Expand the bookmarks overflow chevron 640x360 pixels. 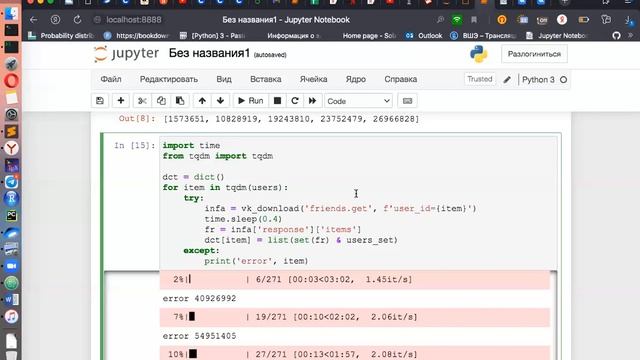pos(631,36)
